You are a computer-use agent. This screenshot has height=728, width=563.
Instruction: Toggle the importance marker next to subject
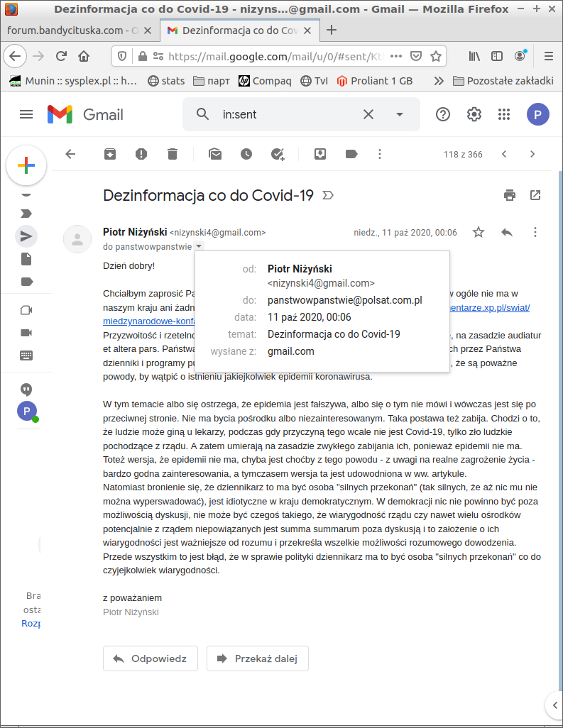[328, 195]
